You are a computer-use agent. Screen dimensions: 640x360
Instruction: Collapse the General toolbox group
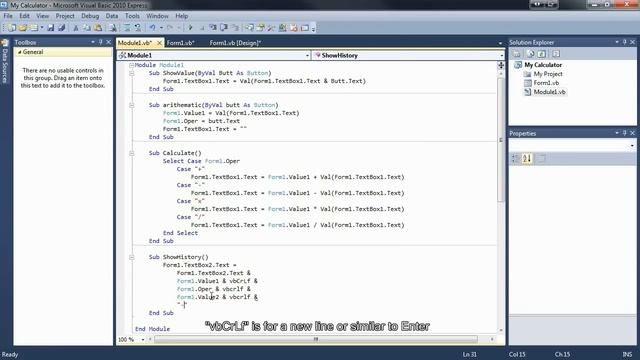click(x=20, y=52)
